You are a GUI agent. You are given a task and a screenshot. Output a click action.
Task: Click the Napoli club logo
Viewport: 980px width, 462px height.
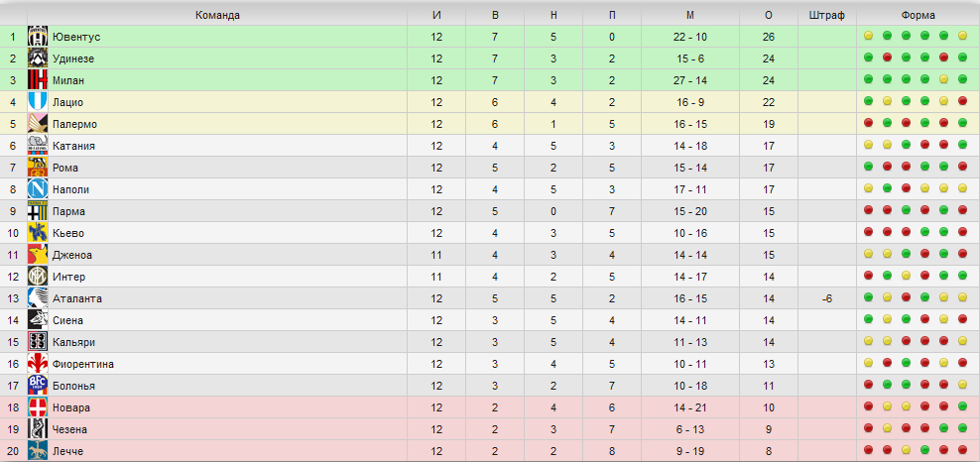click(38, 189)
